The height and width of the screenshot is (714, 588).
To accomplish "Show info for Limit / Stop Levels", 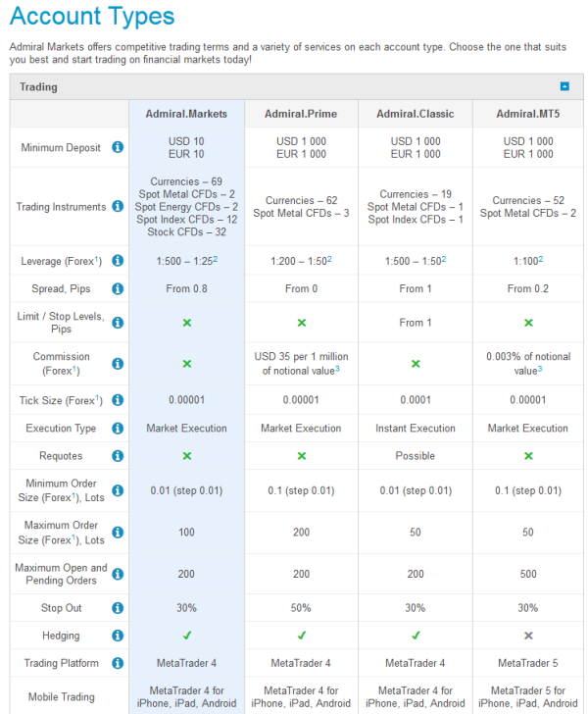I will tap(118, 323).
